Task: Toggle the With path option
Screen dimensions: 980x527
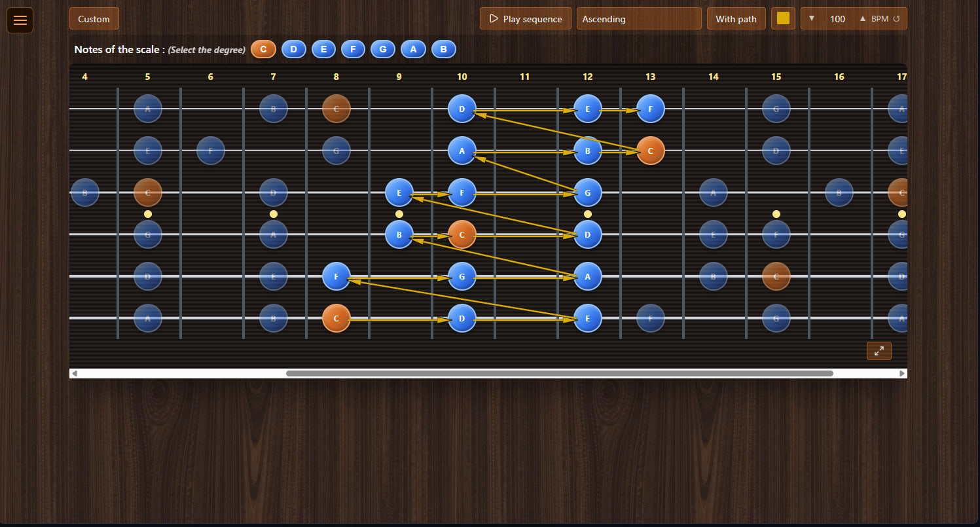Action: (736, 19)
